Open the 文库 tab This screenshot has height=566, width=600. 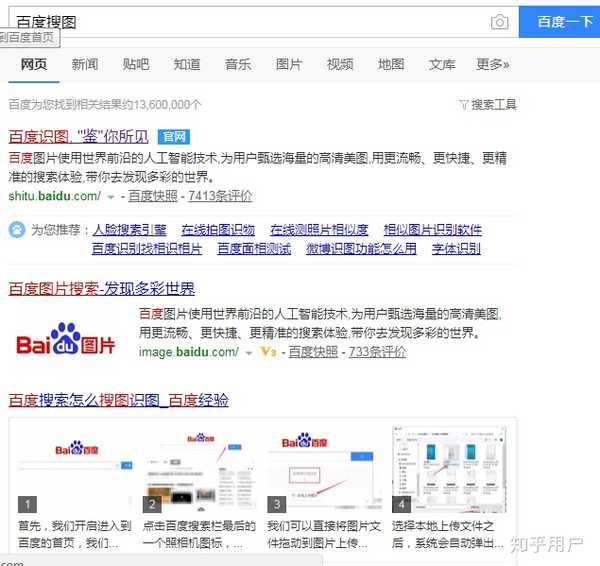click(442, 64)
